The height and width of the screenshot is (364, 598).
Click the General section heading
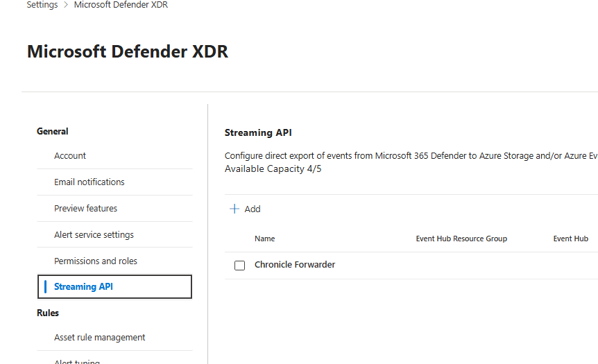[52, 132]
